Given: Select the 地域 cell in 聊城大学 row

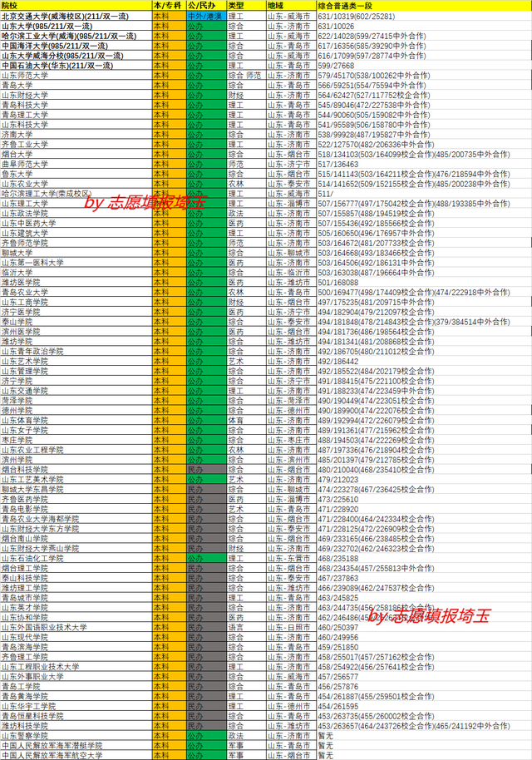Looking at the screenshot, I should 292,253.
